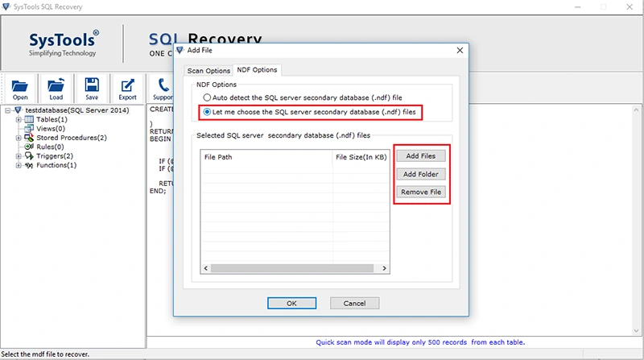Click the File Size(In KB) column header
Image resolution: width=644 pixels, height=360 pixels.
[x=361, y=157]
